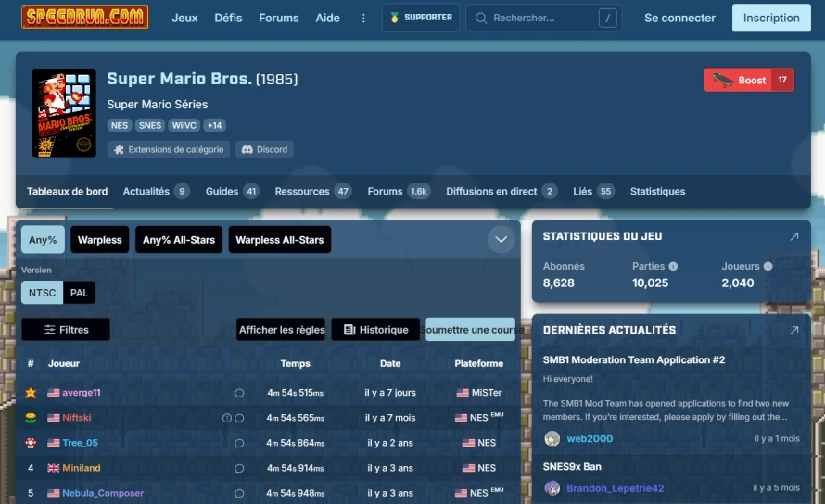Click Brandon_Lepetrie42's avatar
Viewport: 825px width, 504px height.
552,488
